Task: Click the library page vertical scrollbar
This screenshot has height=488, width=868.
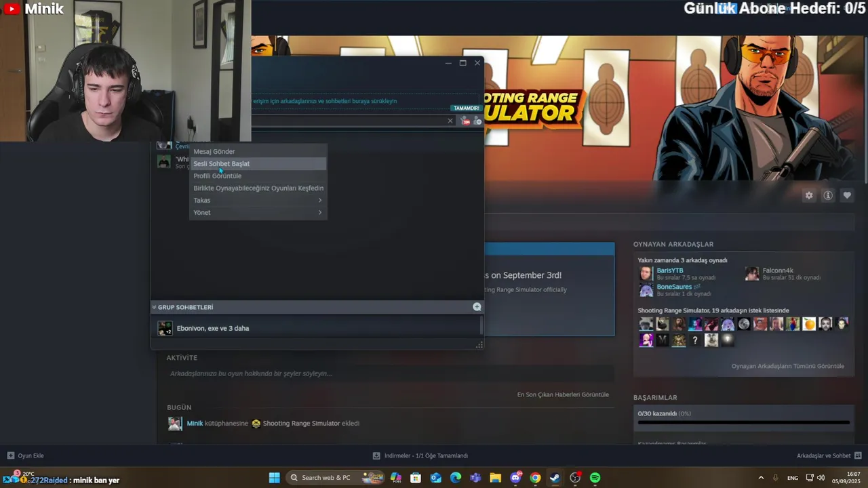Action: 865,112
